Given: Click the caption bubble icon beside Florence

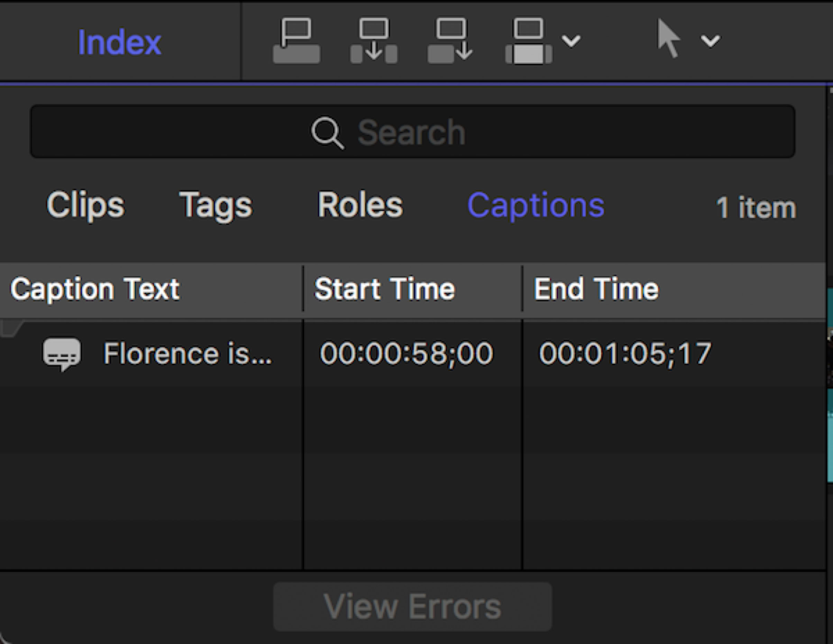Looking at the screenshot, I should click(62, 353).
